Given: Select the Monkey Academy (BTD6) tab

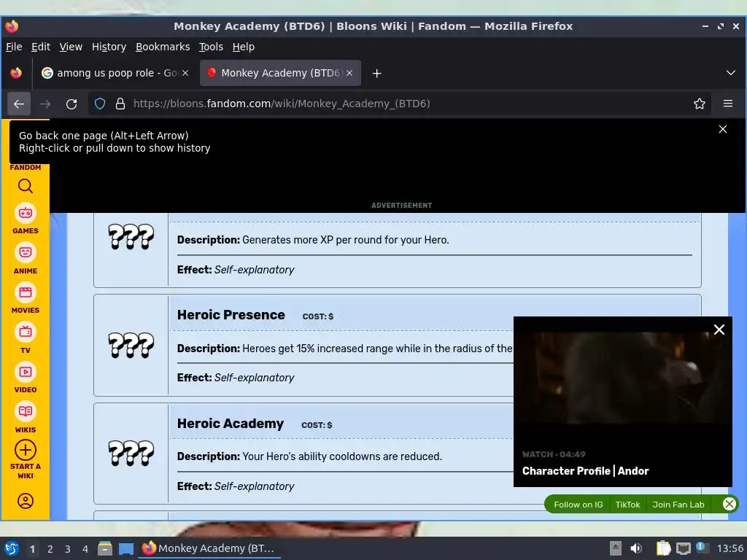Looking at the screenshot, I should 280,73.
